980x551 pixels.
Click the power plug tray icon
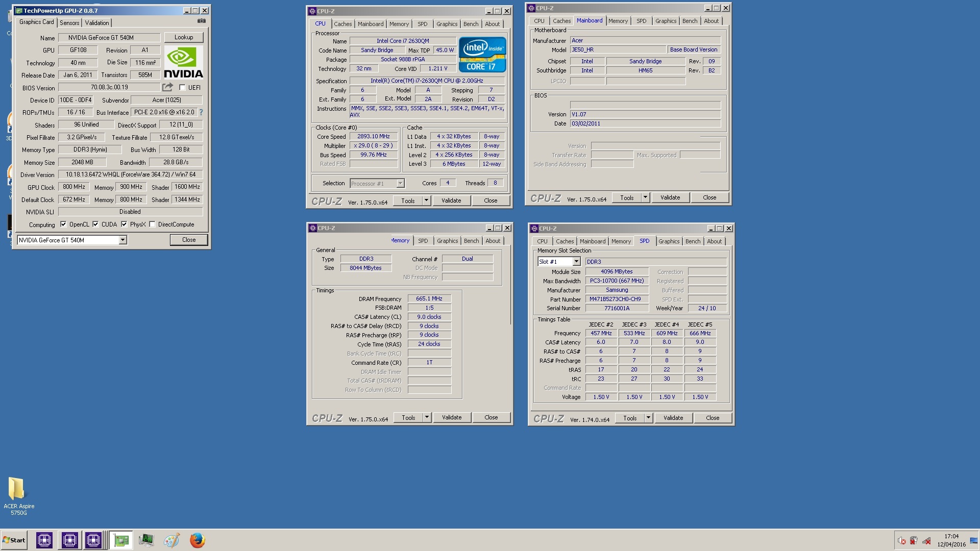914,541
